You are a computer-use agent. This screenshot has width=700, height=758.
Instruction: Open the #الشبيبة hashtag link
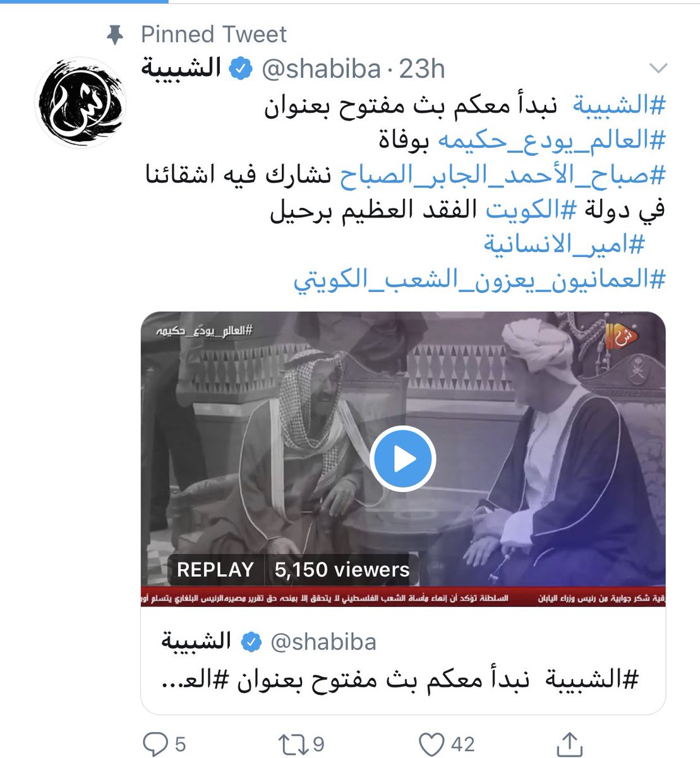click(619, 105)
